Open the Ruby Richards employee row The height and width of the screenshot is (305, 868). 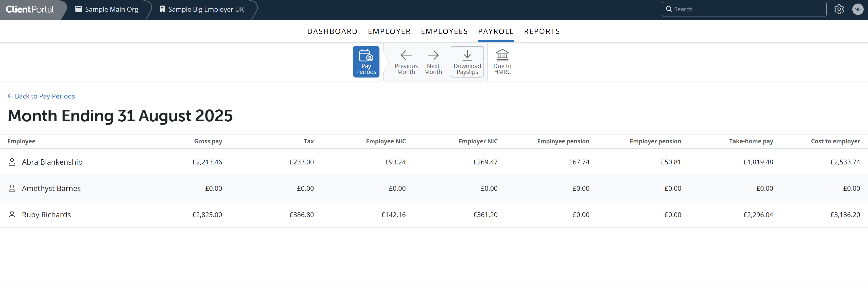tap(434, 215)
